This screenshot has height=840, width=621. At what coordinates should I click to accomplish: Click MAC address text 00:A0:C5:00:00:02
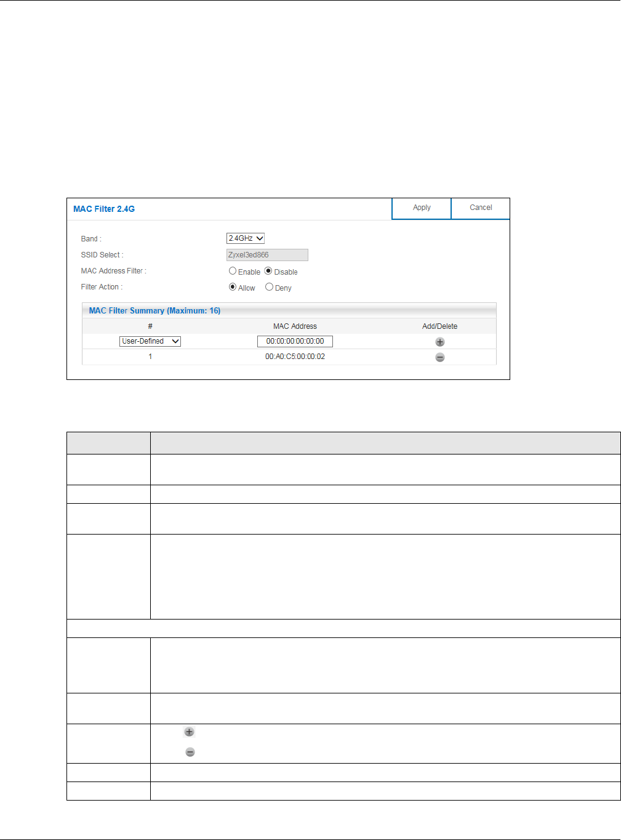295,357
